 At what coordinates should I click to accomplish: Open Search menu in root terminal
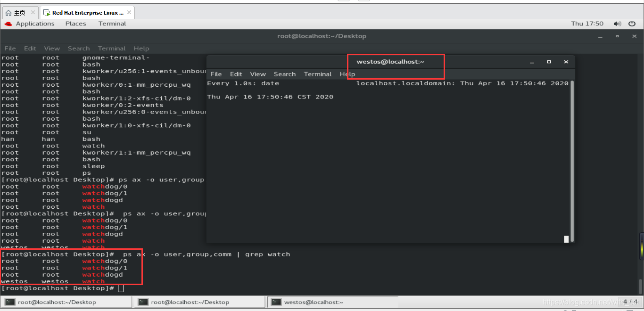point(79,48)
